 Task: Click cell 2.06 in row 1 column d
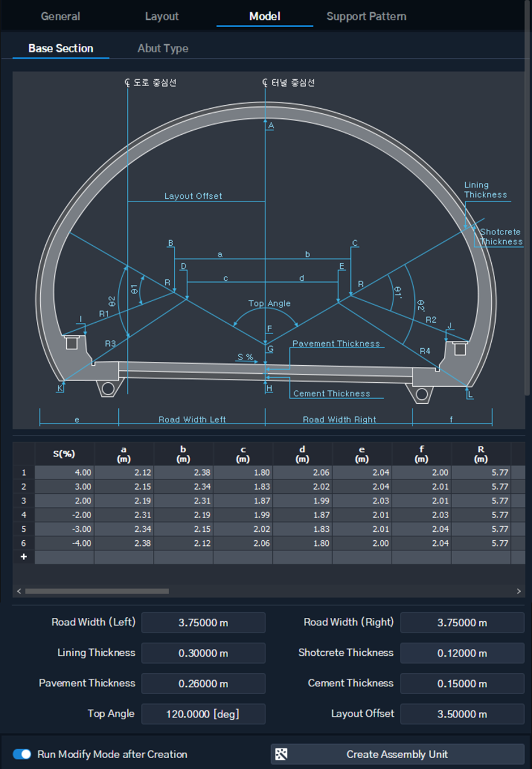[x=302, y=472]
